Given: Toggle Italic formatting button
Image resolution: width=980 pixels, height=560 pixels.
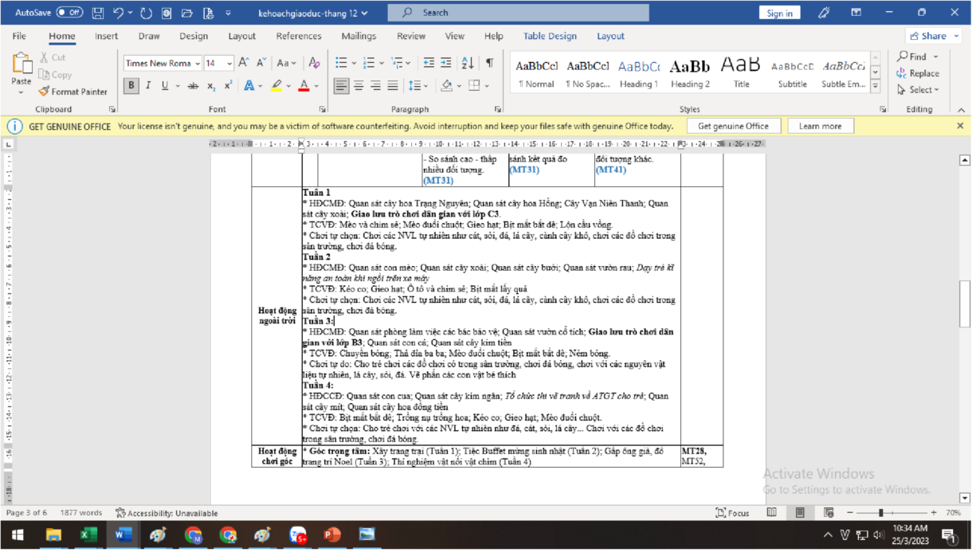Looking at the screenshot, I should (x=148, y=86).
